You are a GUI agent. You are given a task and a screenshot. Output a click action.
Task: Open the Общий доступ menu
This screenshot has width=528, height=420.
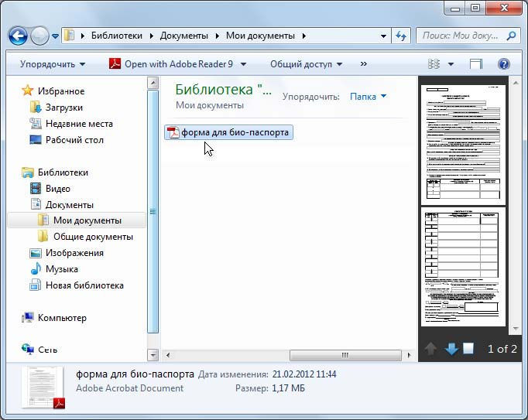coord(306,64)
